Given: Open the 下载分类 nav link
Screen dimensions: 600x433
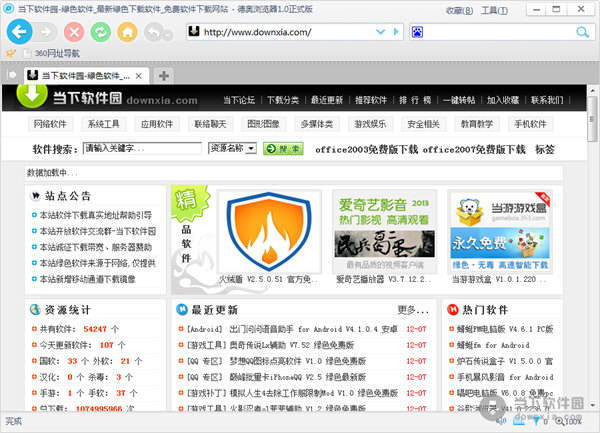Looking at the screenshot, I should (x=283, y=100).
